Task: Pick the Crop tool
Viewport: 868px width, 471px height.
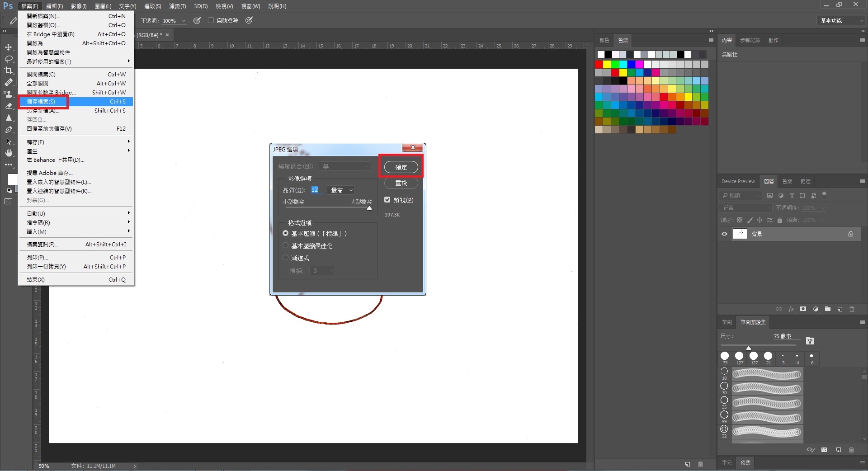Action: (9, 71)
